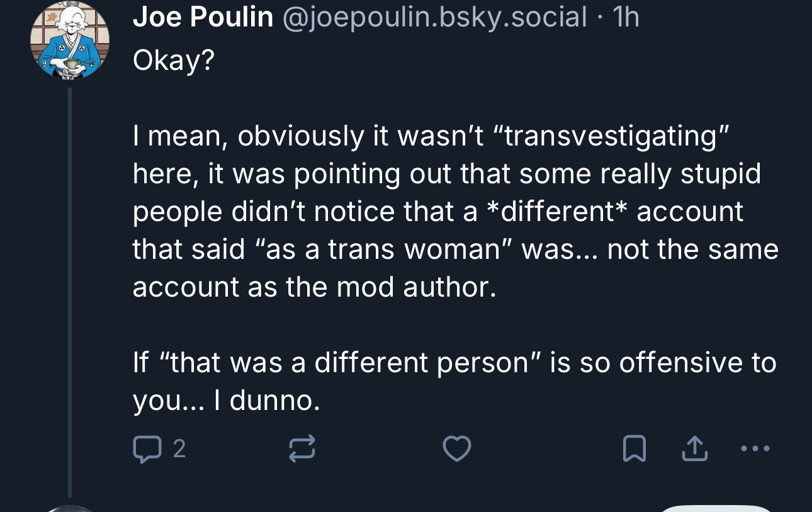Screen dimensions: 812x512
Task: Repost this post using the arrows icon
Action: pyautogui.click(x=302, y=449)
